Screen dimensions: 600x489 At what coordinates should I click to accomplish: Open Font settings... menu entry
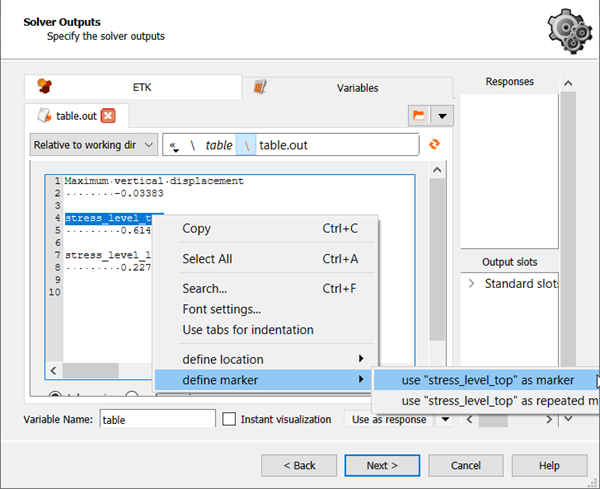pyautogui.click(x=266, y=309)
